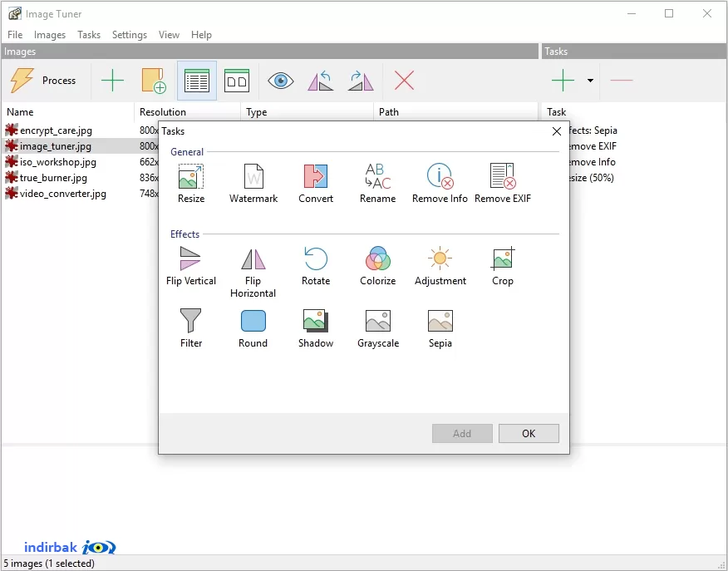Image resolution: width=728 pixels, height=571 pixels.
Task: Remove task with red minus
Action: click(x=622, y=81)
